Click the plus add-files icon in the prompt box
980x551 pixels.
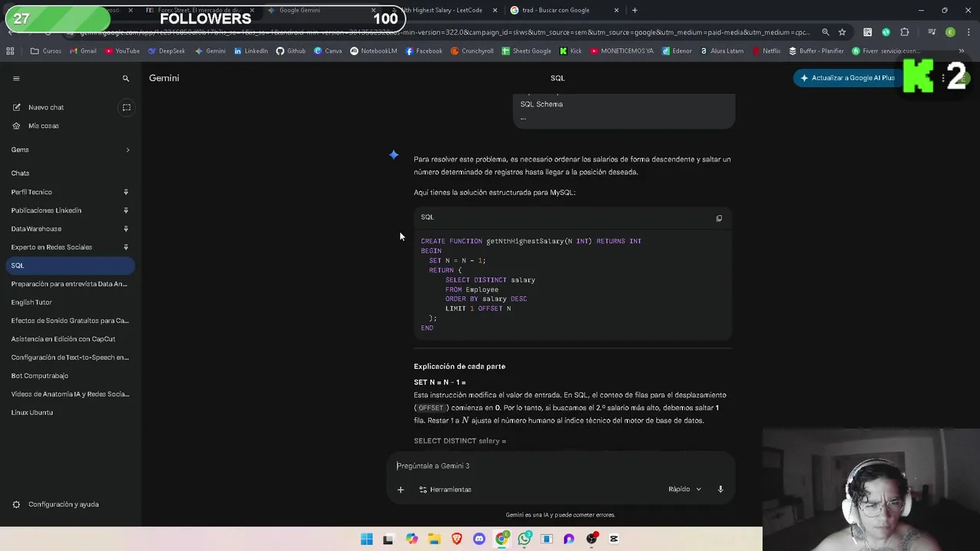(400, 489)
